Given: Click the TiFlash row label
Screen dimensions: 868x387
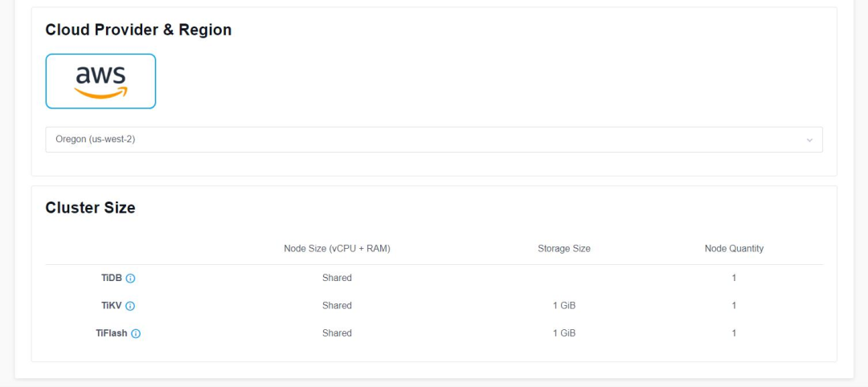Looking at the screenshot, I should tap(111, 332).
